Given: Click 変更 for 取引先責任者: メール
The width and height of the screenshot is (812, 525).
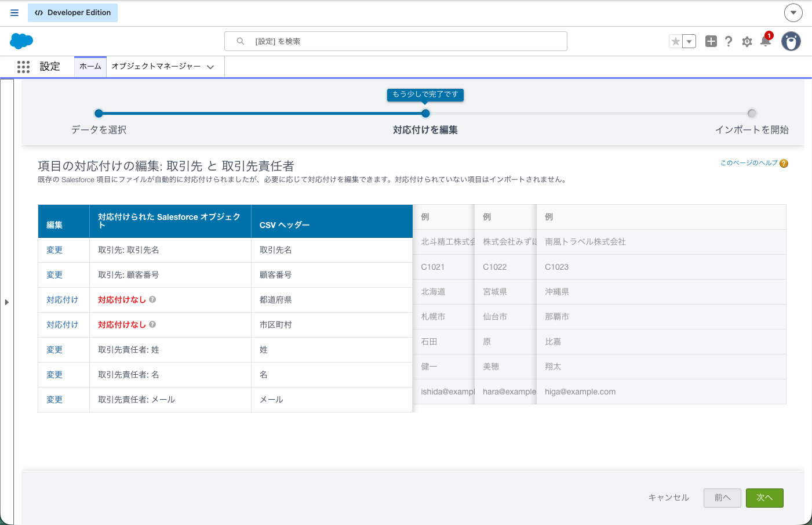Looking at the screenshot, I should pos(54,400).
